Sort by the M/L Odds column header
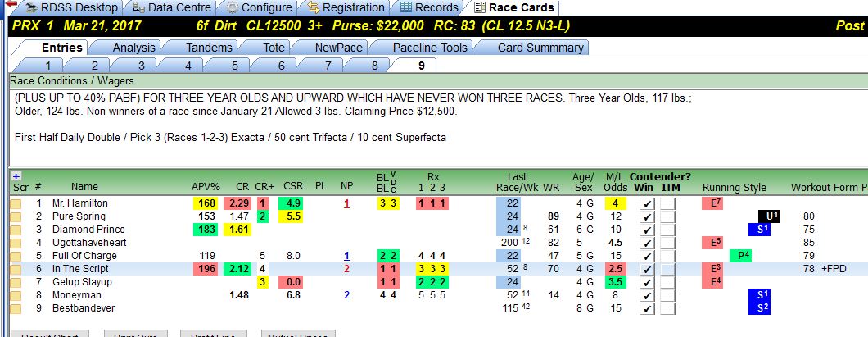The height and width of the screenshot is (337, 868). (x=615, y=182)
